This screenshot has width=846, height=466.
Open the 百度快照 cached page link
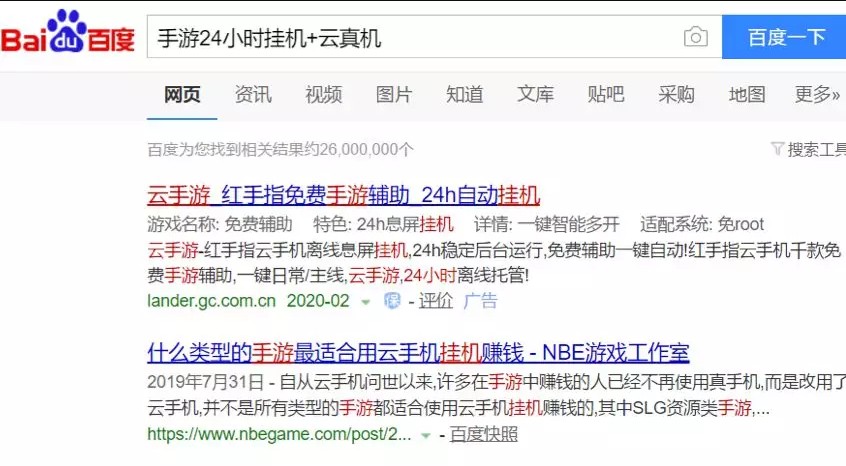pyautogui.click(x=483, y=434)
